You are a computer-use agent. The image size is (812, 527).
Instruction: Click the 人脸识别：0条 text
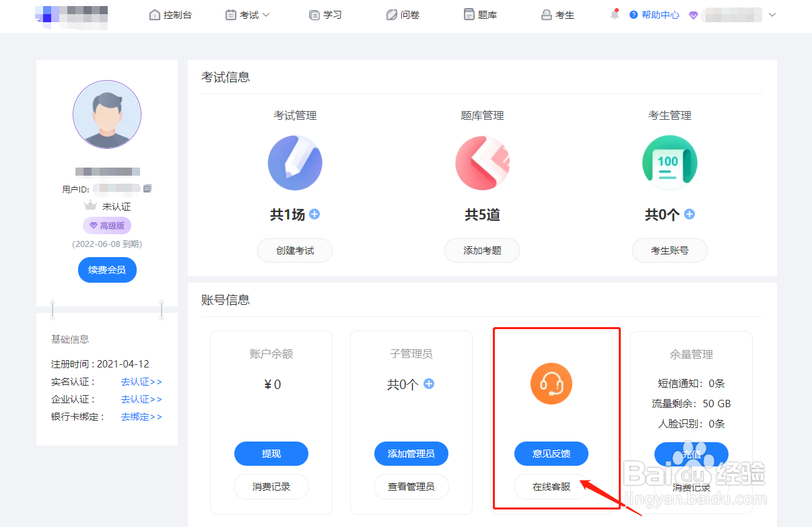point(691,424)
